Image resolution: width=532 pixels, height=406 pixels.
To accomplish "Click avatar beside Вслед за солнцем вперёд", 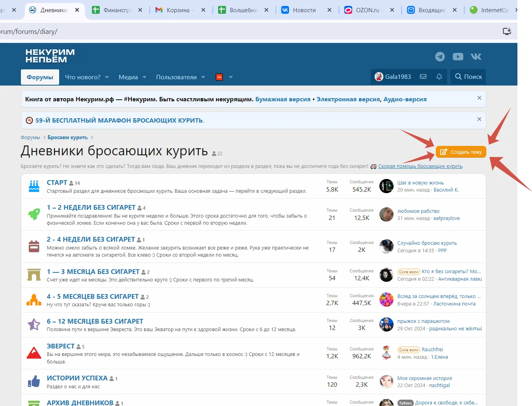I will coord(386,300).
